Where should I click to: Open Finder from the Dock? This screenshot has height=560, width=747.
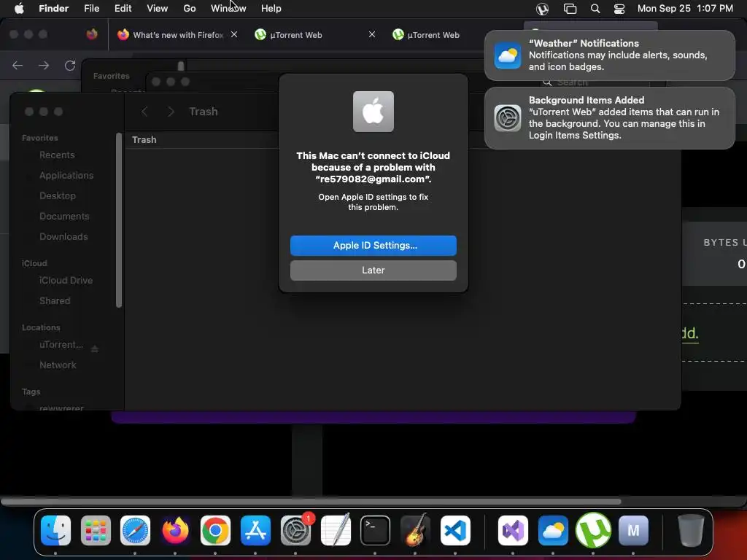tap(55, 530)
